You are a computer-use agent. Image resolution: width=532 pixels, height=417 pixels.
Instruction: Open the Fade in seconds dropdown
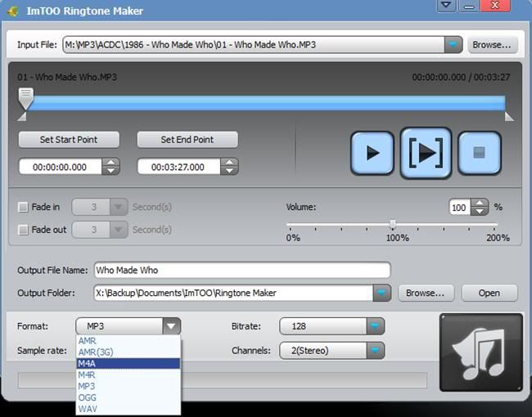pos(119,207)
